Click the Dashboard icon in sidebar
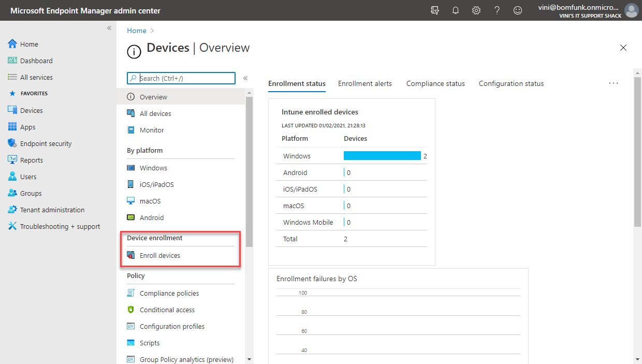The height and width of the screenshot is (364, 642). click(x=12, y=61)
